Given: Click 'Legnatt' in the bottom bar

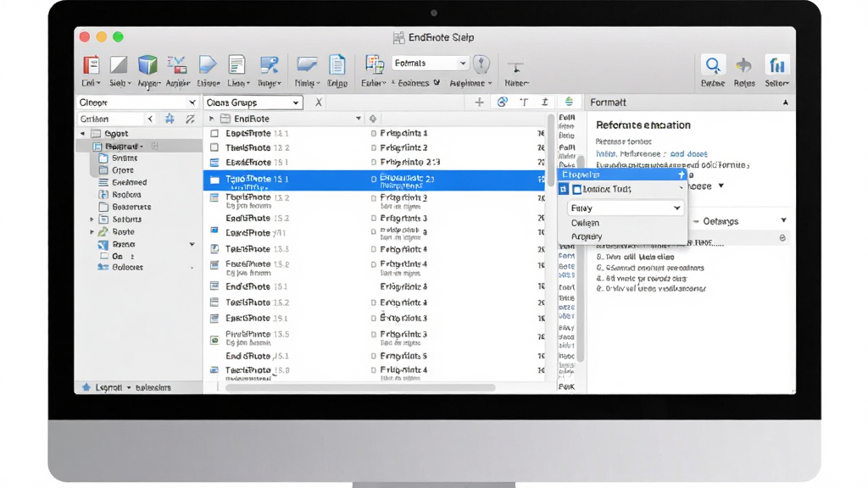Looking at the screenshot, I should coord(108,387).
